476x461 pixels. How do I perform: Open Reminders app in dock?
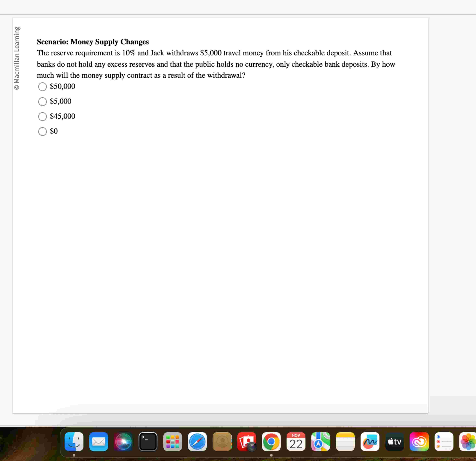(x=444, y=441)
